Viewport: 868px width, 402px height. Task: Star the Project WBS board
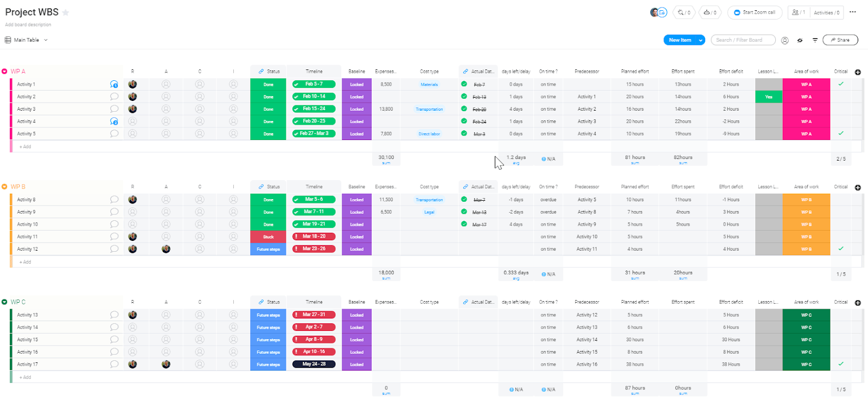click(x=66, y=12)
